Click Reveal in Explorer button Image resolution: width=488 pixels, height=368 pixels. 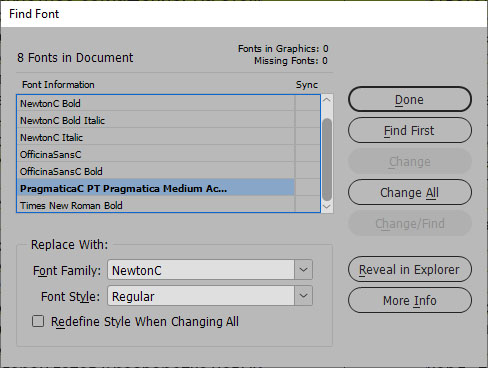410,269
